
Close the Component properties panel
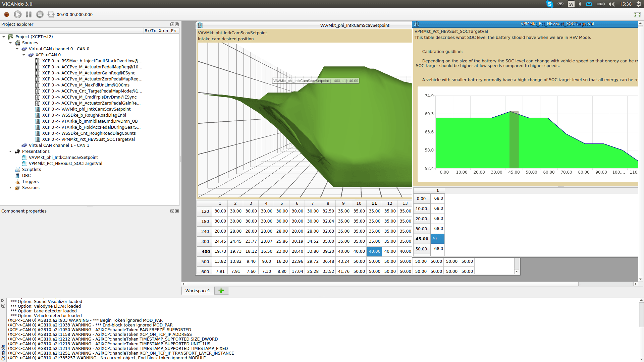(177, 211)
